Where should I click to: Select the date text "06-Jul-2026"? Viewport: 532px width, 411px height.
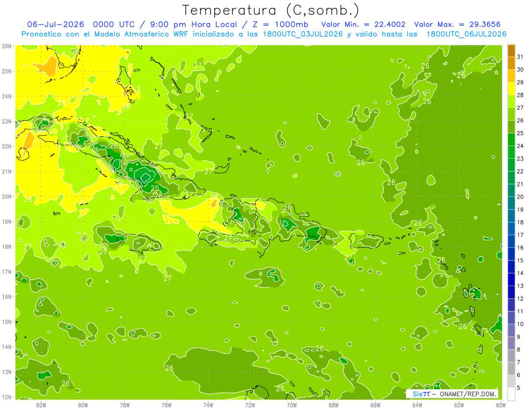click(x=55, y=24)
